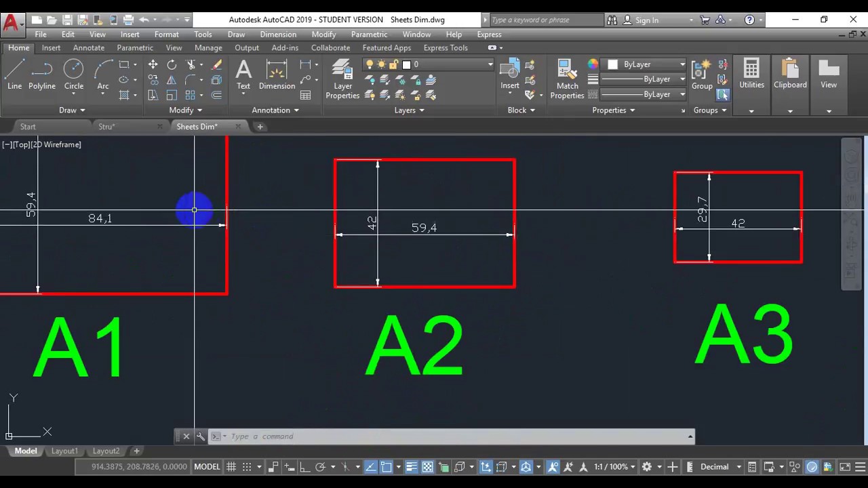Toggle polar tracking in status bar

321,466
